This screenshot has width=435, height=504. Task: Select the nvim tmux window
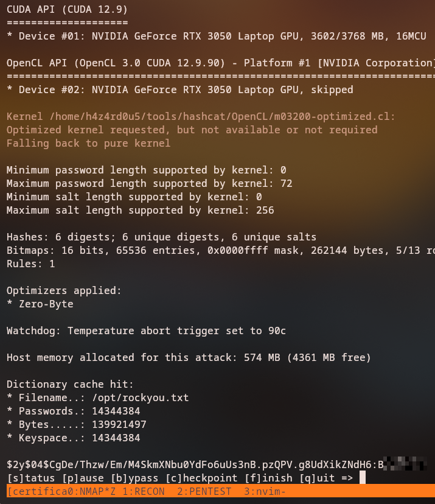(x=262, y=491)
